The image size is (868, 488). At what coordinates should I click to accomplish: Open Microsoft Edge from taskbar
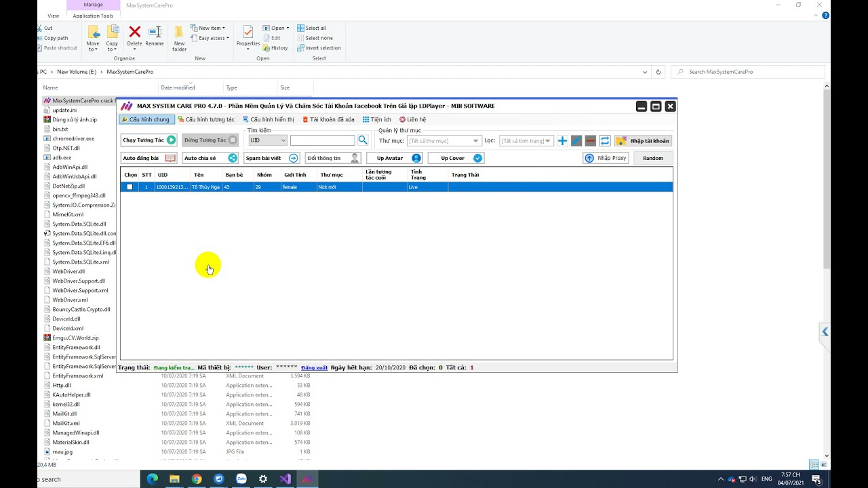[x=153, y=479]
